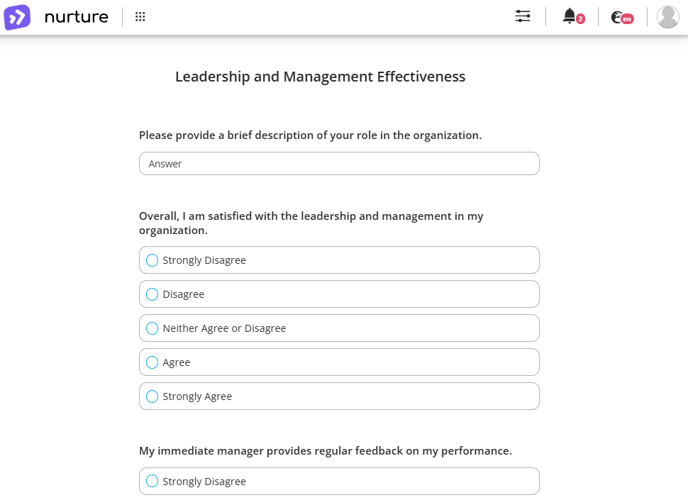Click the red notification count badge
The height and width of the screenshot is (500, 688).
[x=580, y=19]
